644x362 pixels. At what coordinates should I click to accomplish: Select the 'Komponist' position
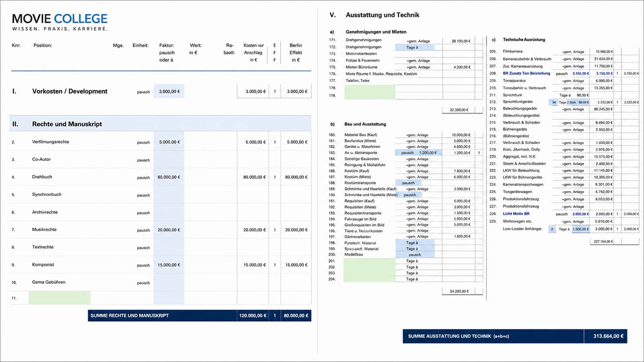pos(43,265)
